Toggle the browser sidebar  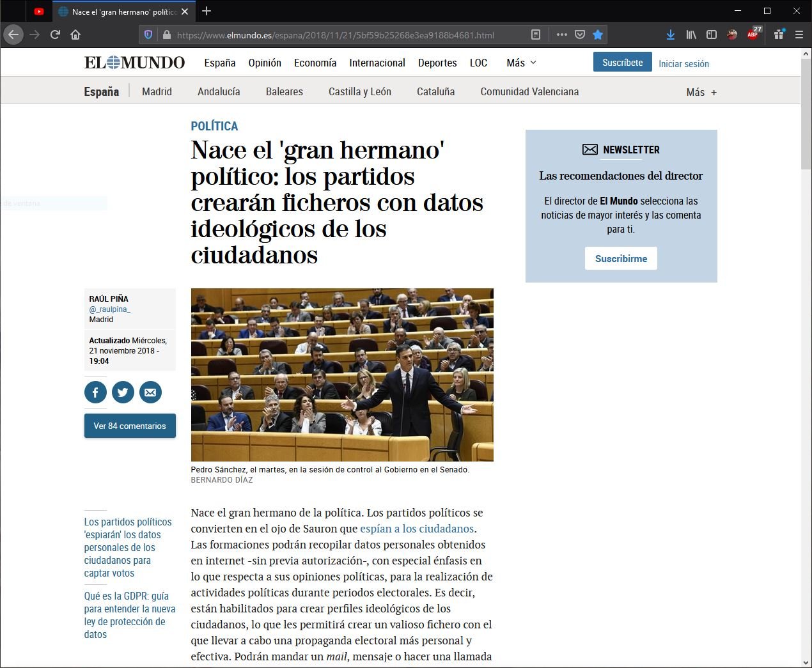712,35
